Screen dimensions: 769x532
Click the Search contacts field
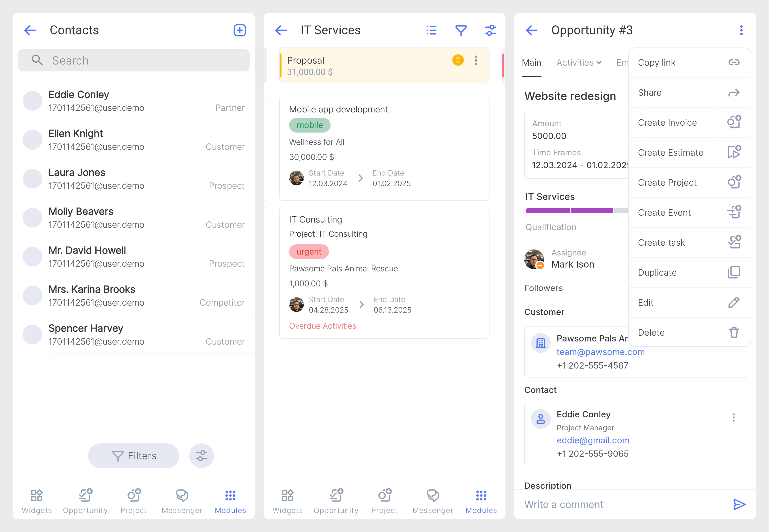[133, 60]
